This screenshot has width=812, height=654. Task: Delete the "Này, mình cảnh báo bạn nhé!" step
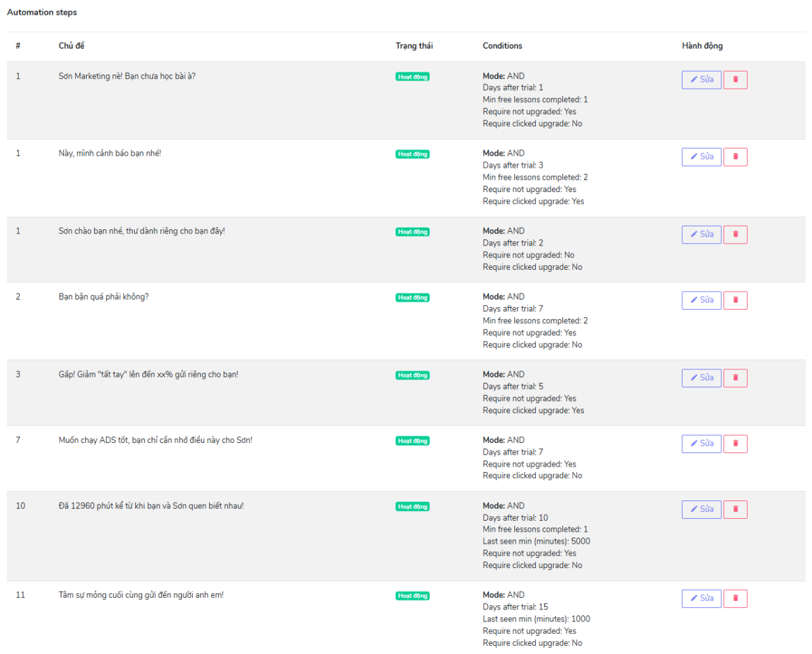pyautogui.click(x=736, y=157)
